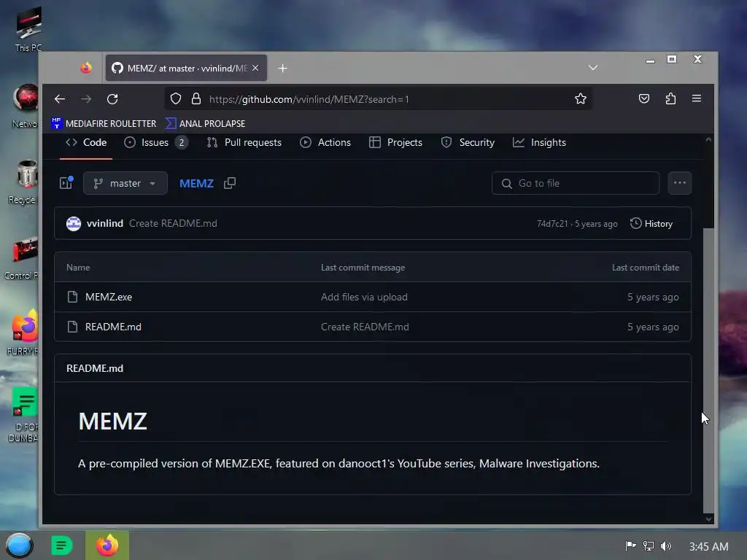Select the Code tab
This screenshot has width=747, height=560.
tap(86, 142)
